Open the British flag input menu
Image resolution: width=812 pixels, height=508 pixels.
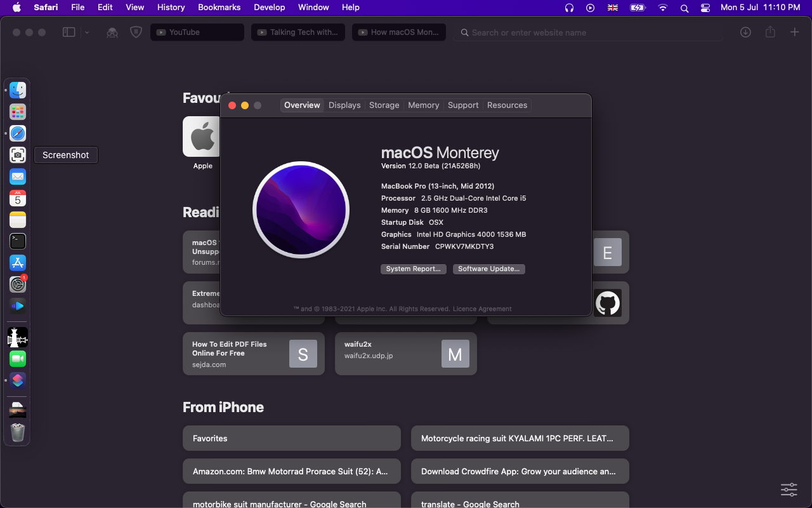[x=612, y=8]
